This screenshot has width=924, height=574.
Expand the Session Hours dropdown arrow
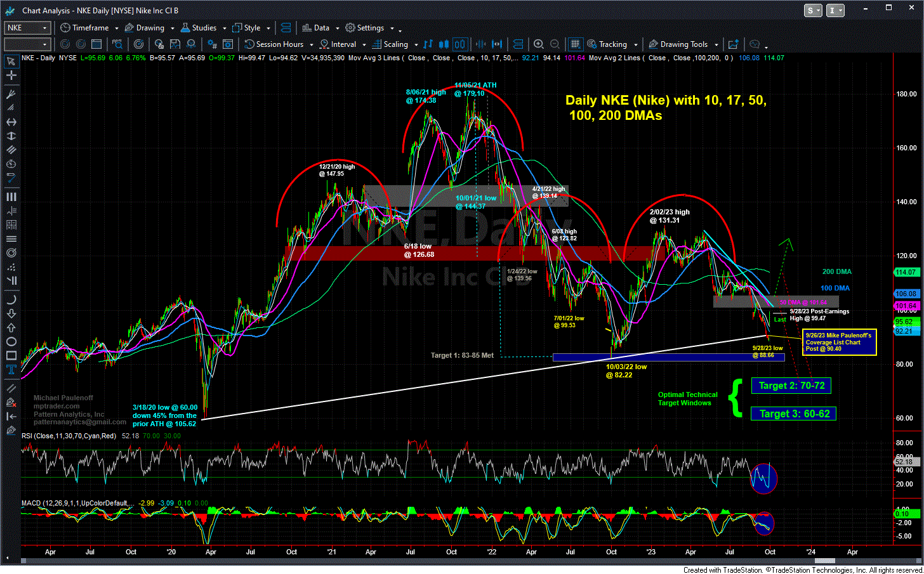click(311, 44)
